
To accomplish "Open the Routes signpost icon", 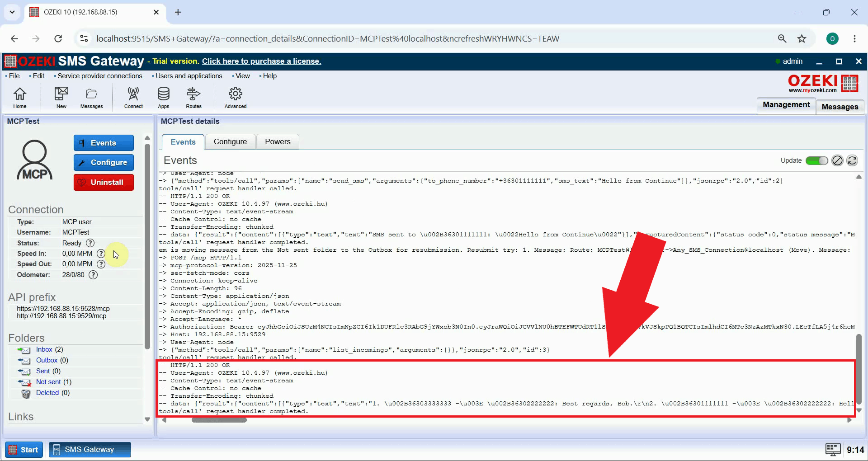I will pyautogui.click(x=193, y=98).
